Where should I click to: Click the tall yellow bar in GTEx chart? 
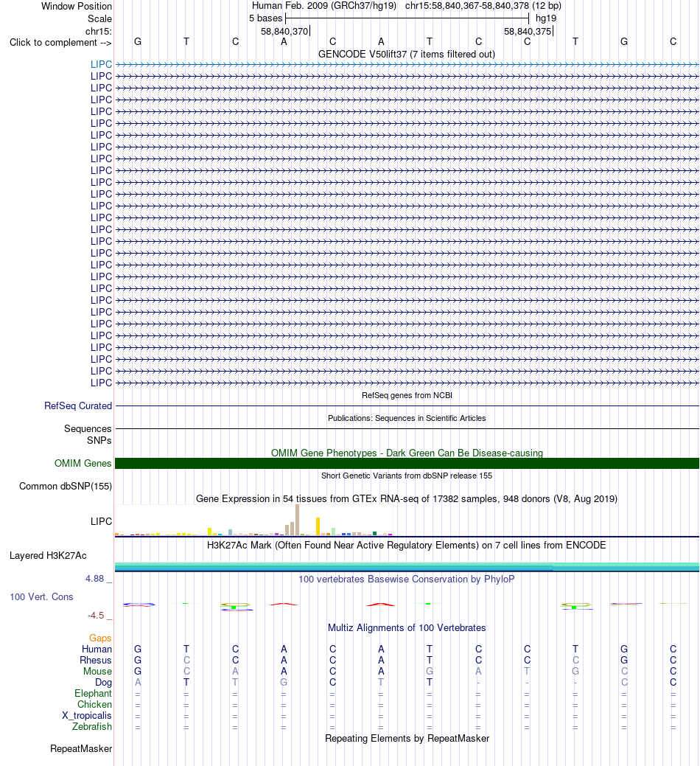318,526
